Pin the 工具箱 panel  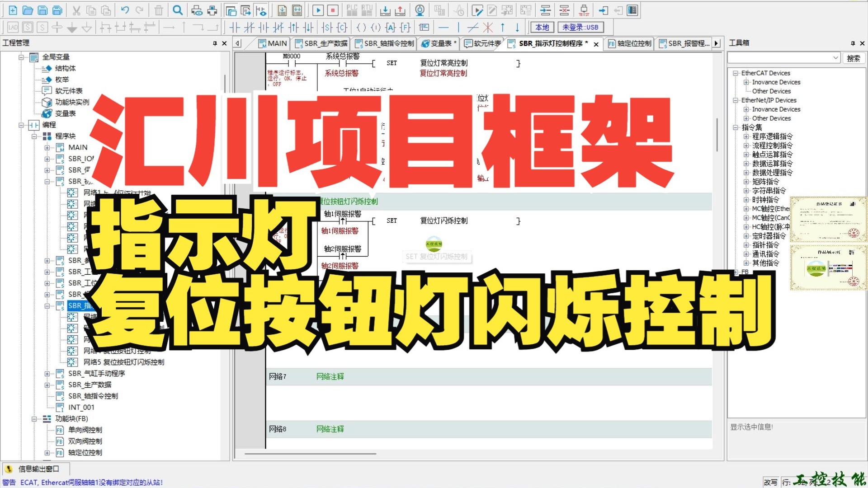pos(853,43)
